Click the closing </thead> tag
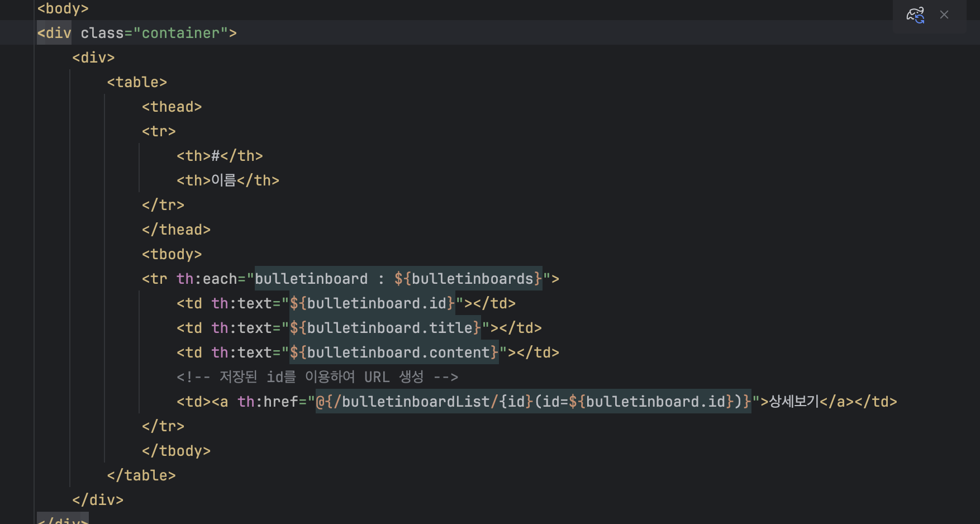 pos(176,230)
